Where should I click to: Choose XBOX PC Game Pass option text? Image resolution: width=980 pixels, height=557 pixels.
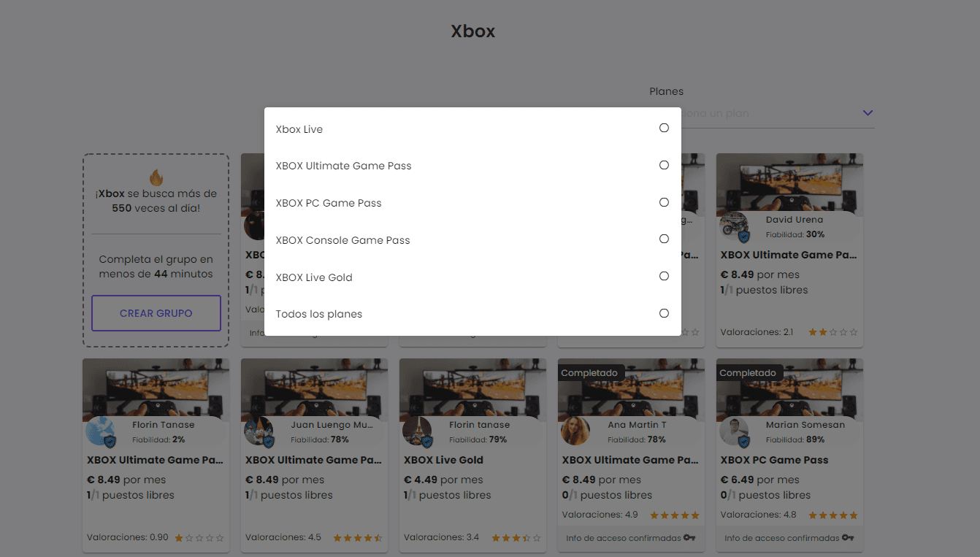point(329,203)
